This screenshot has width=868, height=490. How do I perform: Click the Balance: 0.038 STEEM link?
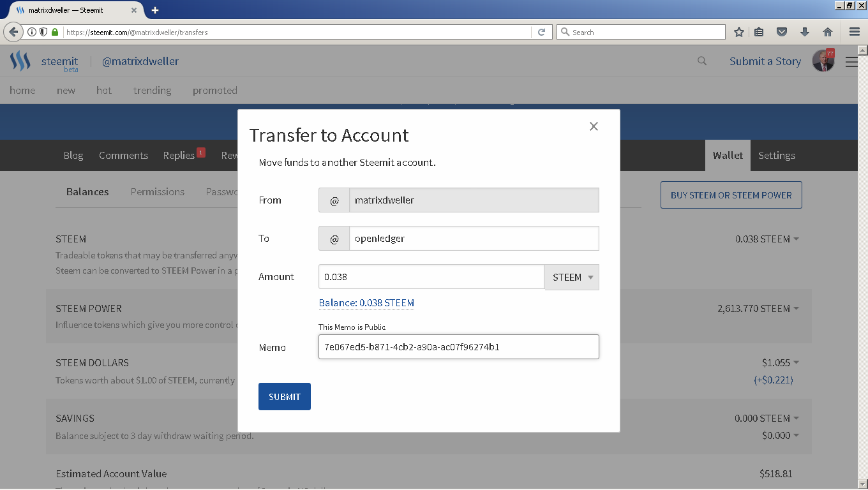(x=366, y=302)
